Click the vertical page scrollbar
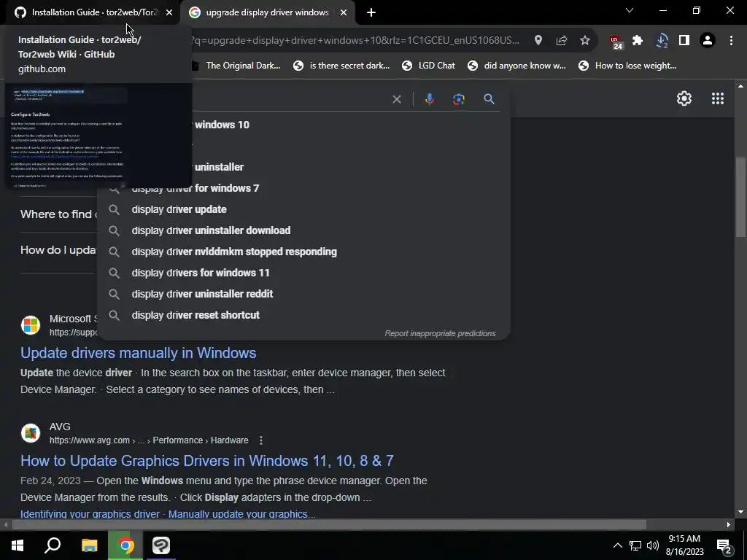747x560 pixels. 741,196
